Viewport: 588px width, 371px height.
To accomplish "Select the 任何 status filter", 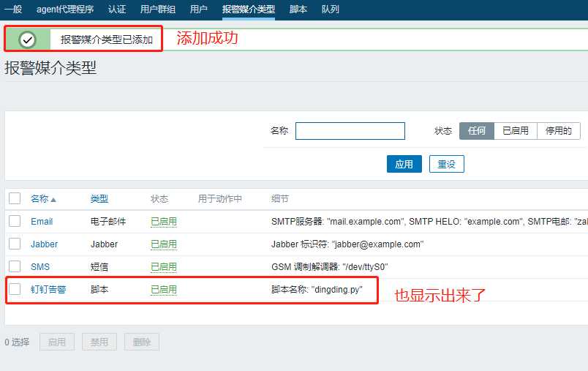I will point(477,131).
